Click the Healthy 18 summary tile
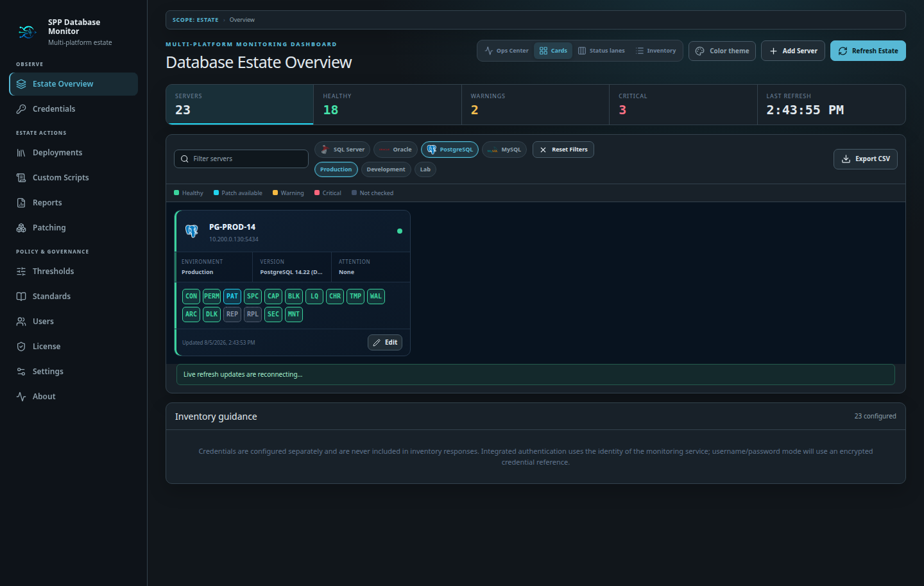 tap(388, 105)
